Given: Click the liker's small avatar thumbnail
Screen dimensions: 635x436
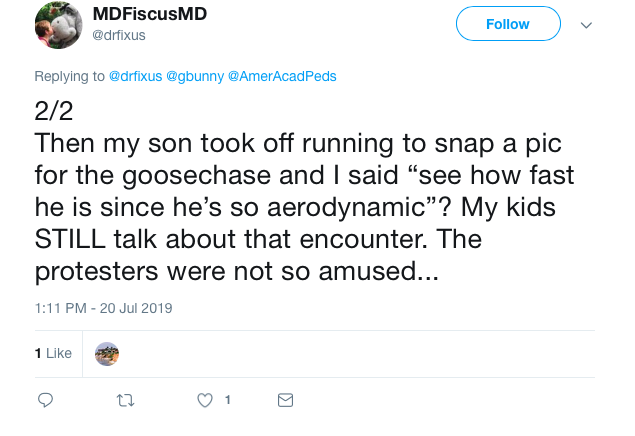Looking at the screenshot, I should pyautogui.click(x=107, y=353).
